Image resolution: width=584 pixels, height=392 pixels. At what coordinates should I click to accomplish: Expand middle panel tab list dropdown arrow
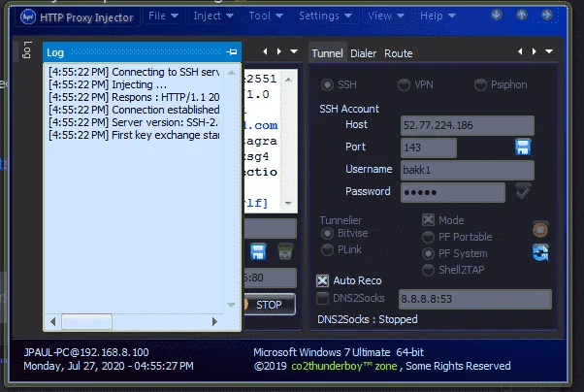click(294, 51)
